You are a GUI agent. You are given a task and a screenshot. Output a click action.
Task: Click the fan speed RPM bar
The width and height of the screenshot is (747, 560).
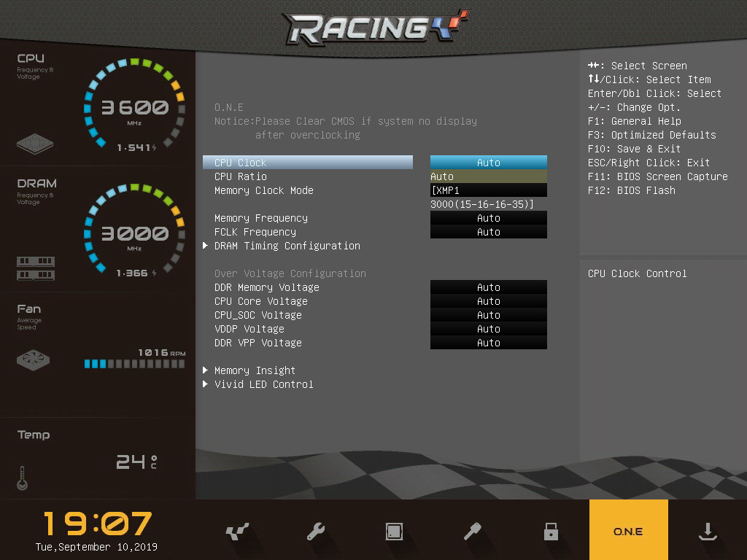pos(134,364)
